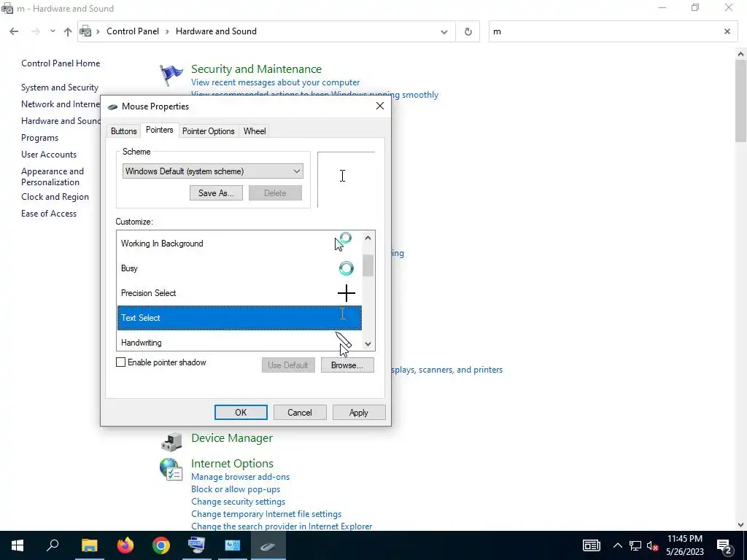Click pointer list scroll up arrow
Screen dimensions: 747x560
tap(368, 238)
